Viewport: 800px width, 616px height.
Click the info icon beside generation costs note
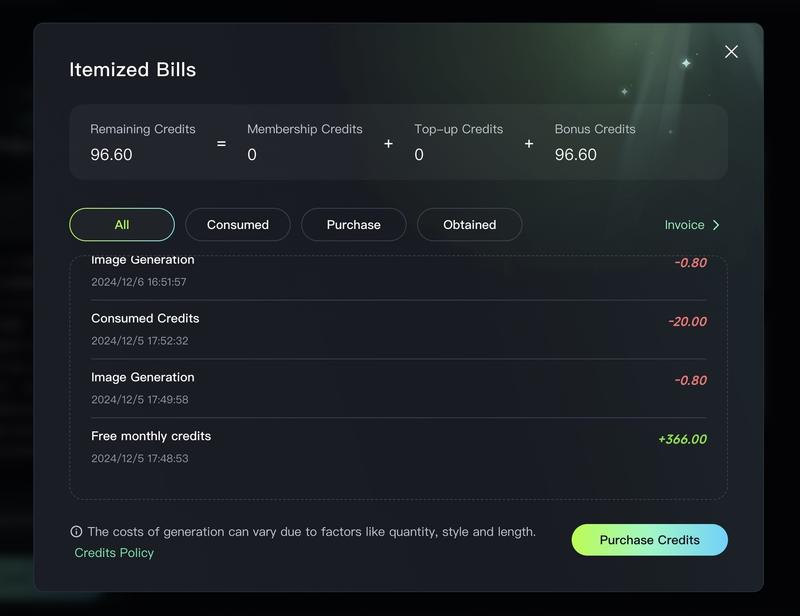[x=76, y=532]
